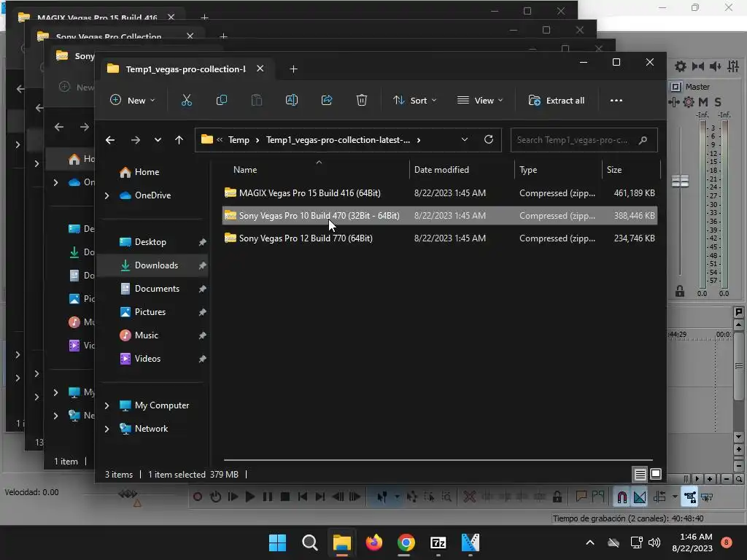747x560 pixels.
Task: Expand the My Computer tree node
Action: pyautogui.click(x=107, y=405)
